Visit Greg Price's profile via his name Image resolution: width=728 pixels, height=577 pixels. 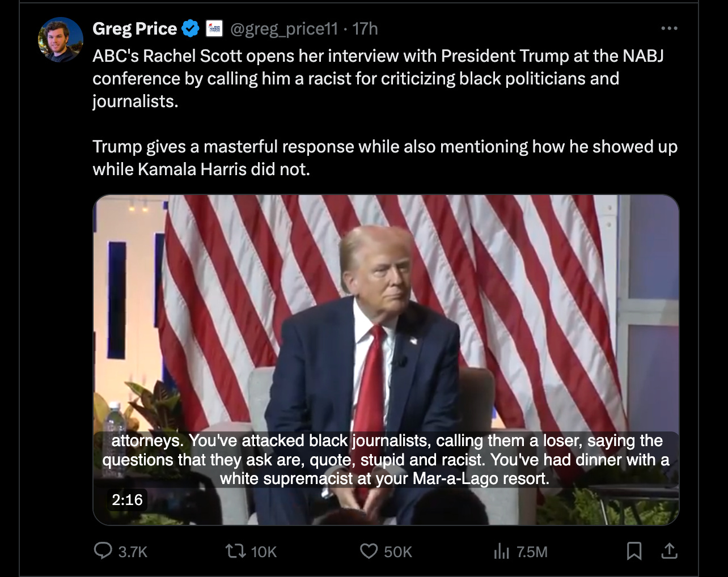[134, 28]
